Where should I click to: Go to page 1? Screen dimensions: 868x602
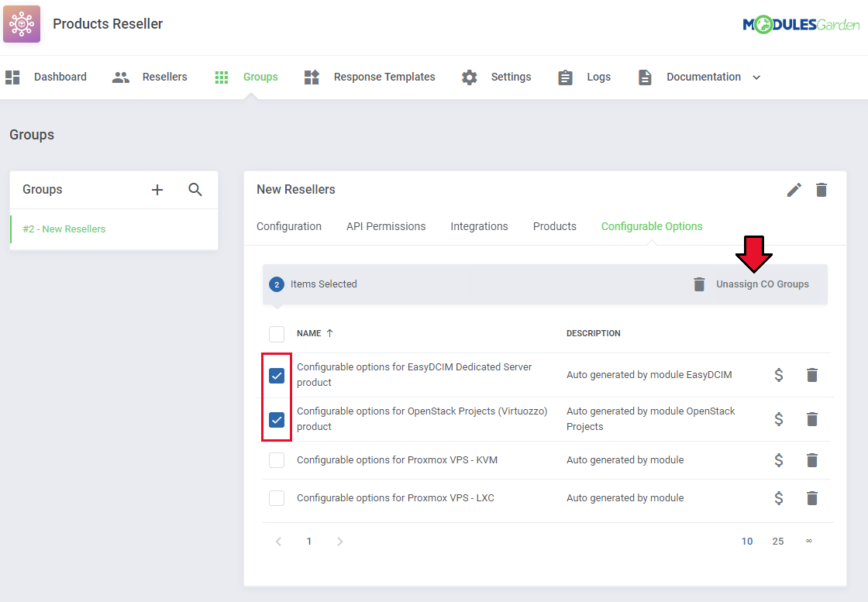coord(309,542)
